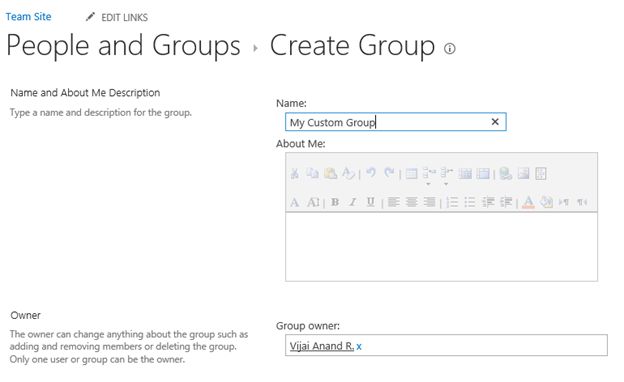Click the 'Name and About Me Description' heading
Viewport: 624px width, 382px height.
[x=85, y=93]
